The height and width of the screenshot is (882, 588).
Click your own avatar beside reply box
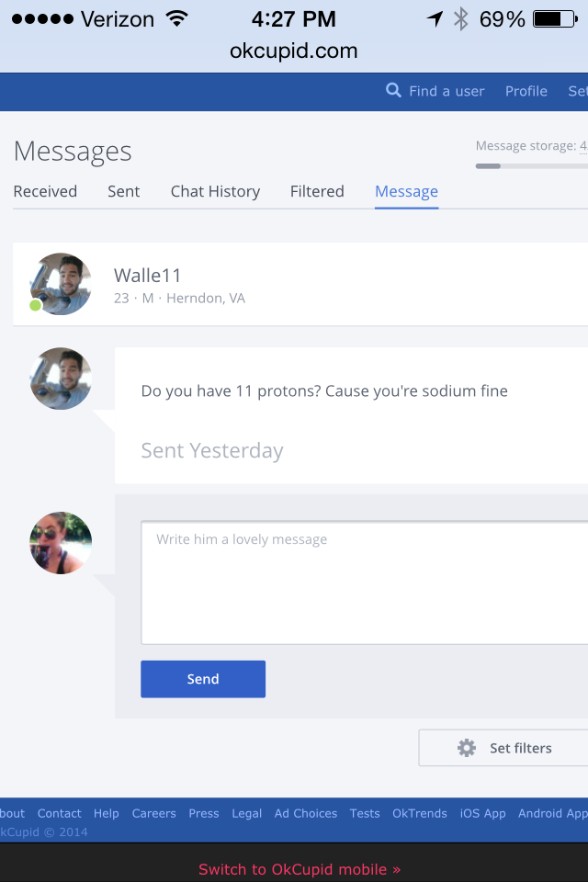[x=61, y=543]
